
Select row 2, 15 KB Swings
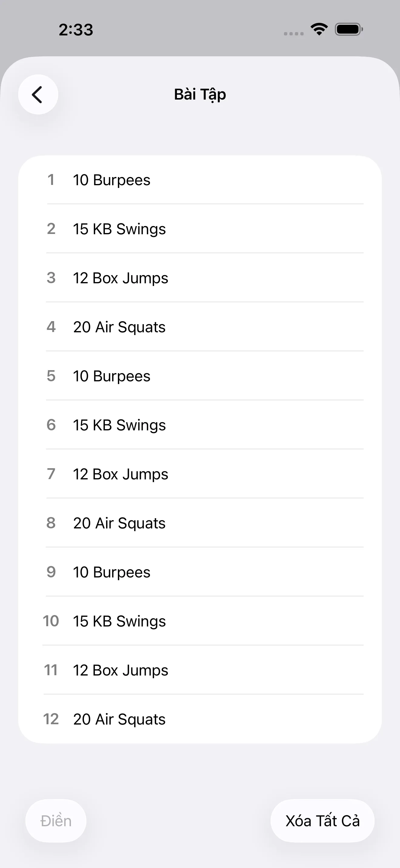(200, 229)
